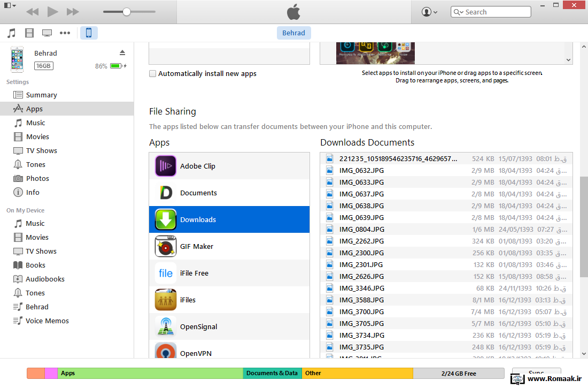Image resolution: width=588 pixels, height=388 pixels.
Task: Open Info in Settings sidebar
Action: coord(67,192)
